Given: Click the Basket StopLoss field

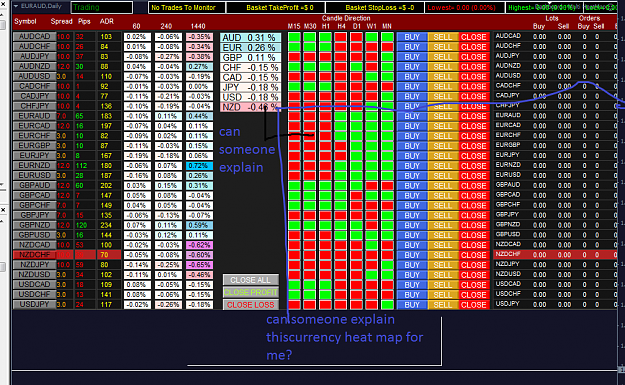Looking at the screenshot, I should (375, 8).
